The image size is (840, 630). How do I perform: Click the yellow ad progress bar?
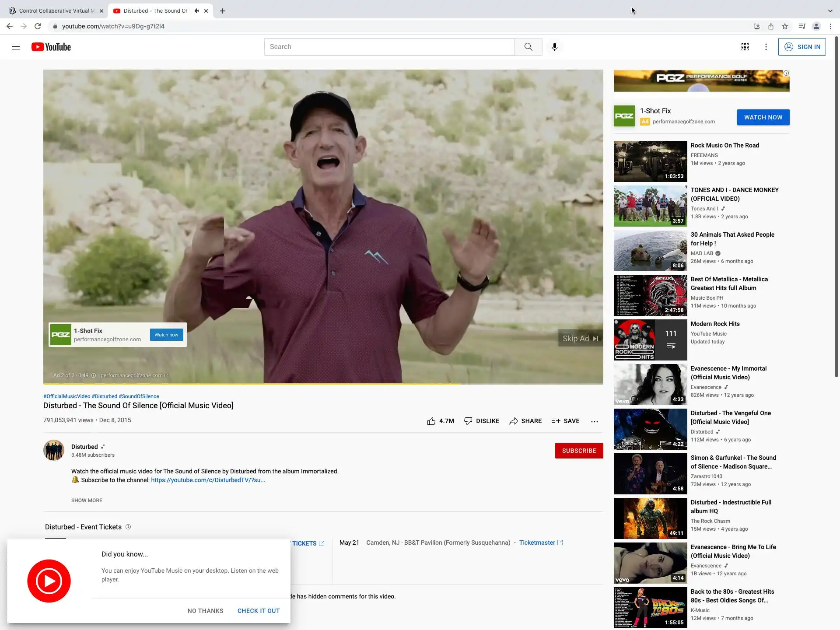[252, 384]
